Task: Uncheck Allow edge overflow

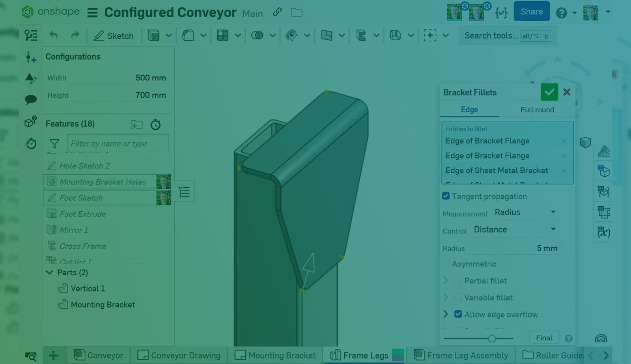Action: pyautogui.click(x=458, y=314)
